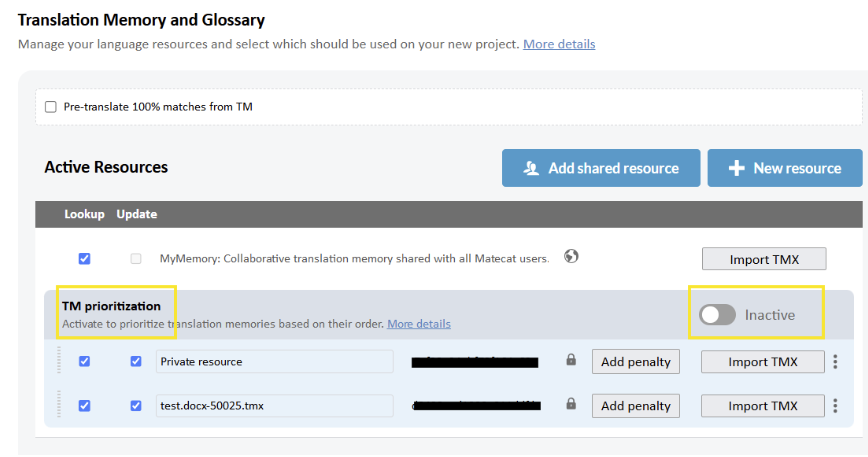
Task: Click the Add shared resource button
Action: (x=600, y=168)
